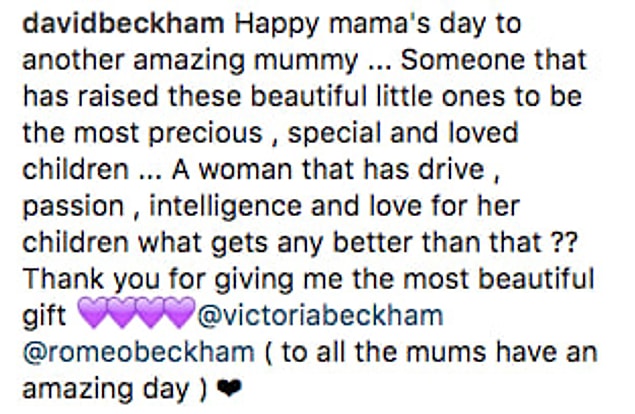Click the second purple heart emoji
635x414 pixels.
point(121,312)
